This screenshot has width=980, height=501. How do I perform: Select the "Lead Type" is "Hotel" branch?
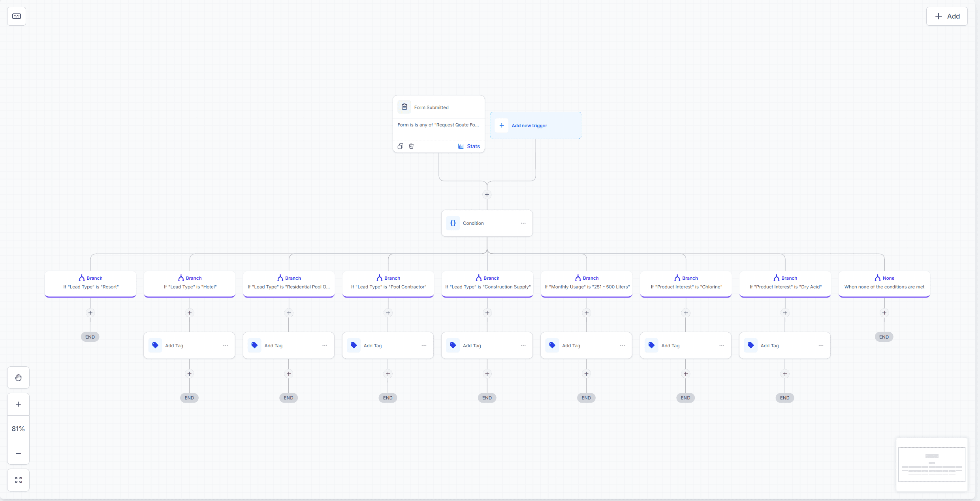(190, 284)
